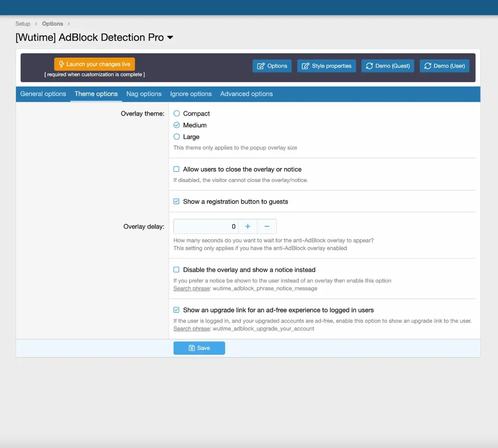Decrease overlay delay with minus button

267,227
